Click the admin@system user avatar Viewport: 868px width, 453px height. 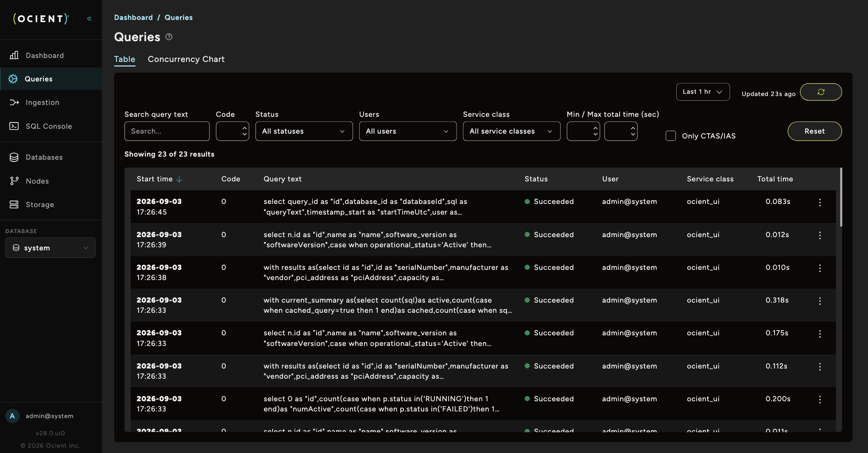click(x=12, y=416)
